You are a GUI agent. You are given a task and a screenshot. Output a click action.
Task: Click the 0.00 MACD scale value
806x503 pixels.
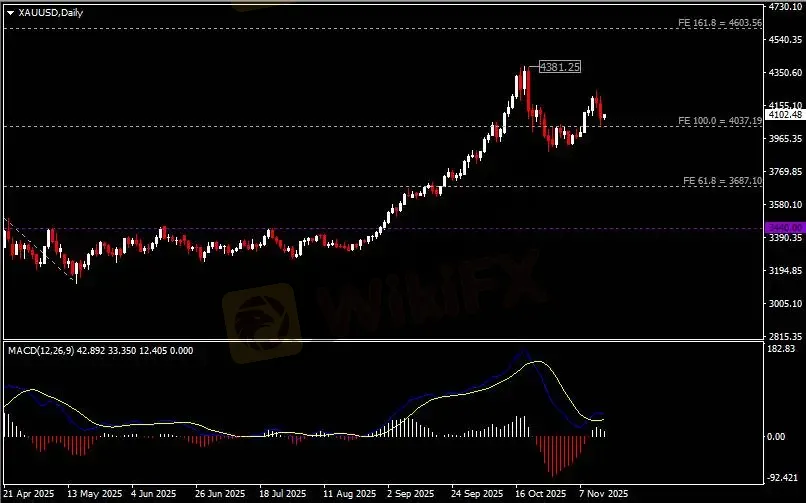776,437
